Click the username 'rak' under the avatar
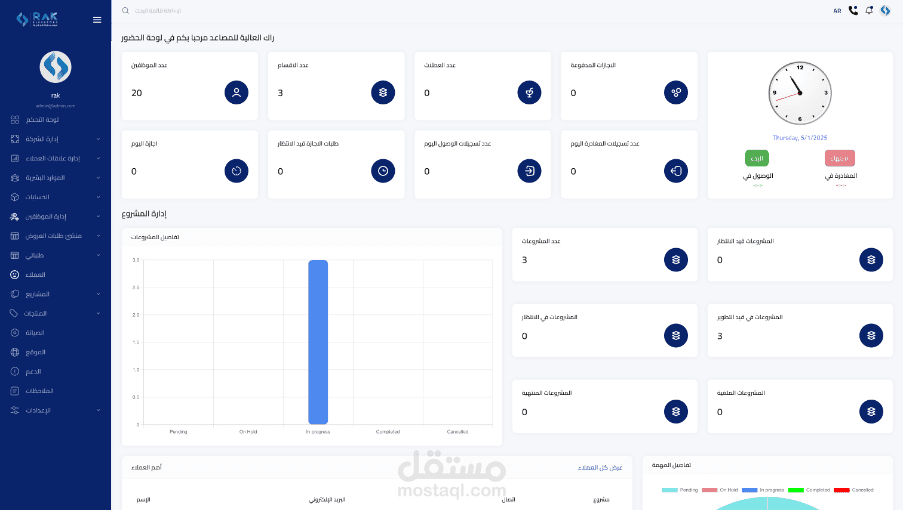904x510 pixels. 55,96
